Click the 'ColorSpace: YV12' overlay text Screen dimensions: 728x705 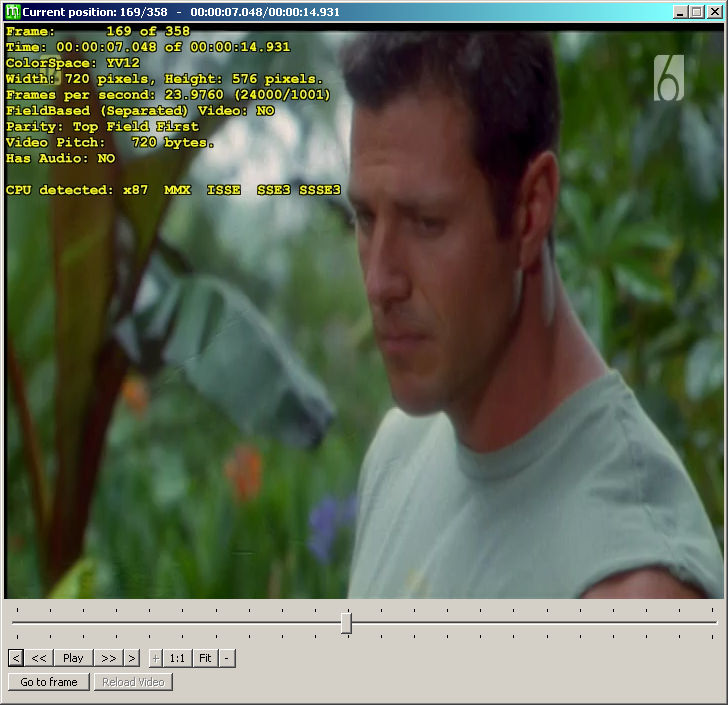coord(72,63)
